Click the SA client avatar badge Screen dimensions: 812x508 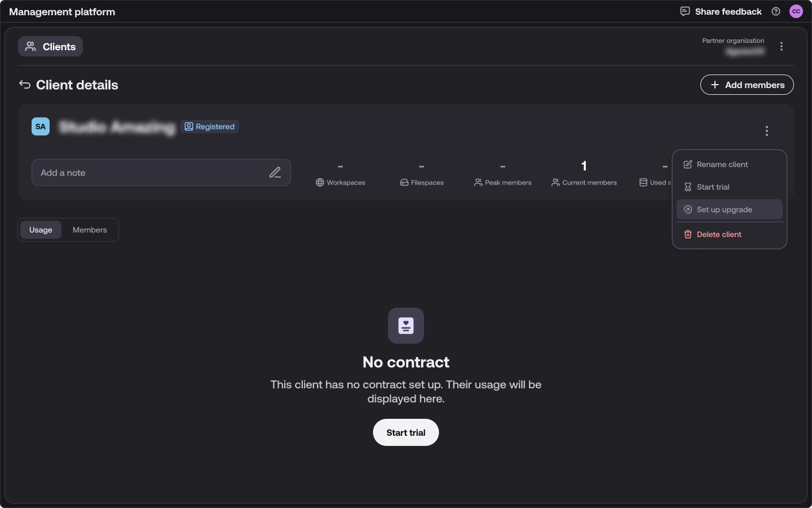point(41,126)
